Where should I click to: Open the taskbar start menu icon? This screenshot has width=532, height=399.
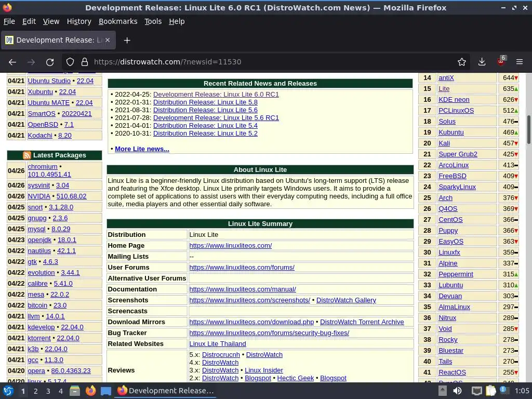click(x=8, y=391)
